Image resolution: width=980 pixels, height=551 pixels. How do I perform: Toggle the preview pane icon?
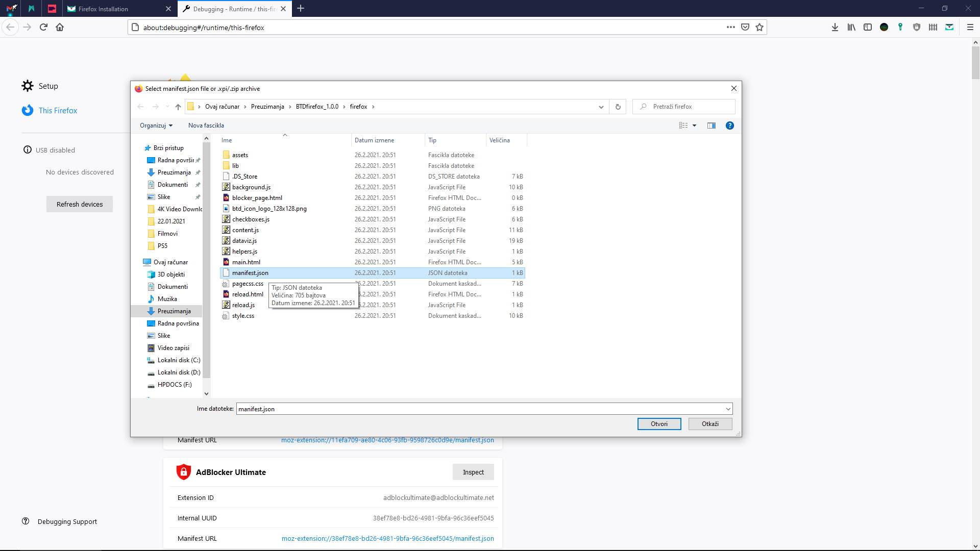pyautogui.click(x=711, y=126)
